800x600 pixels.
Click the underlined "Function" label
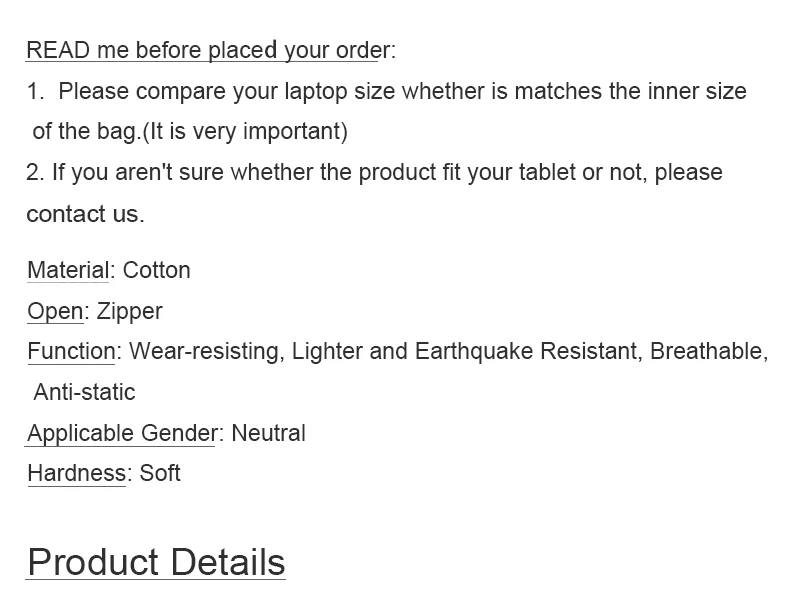pos(71,351)
